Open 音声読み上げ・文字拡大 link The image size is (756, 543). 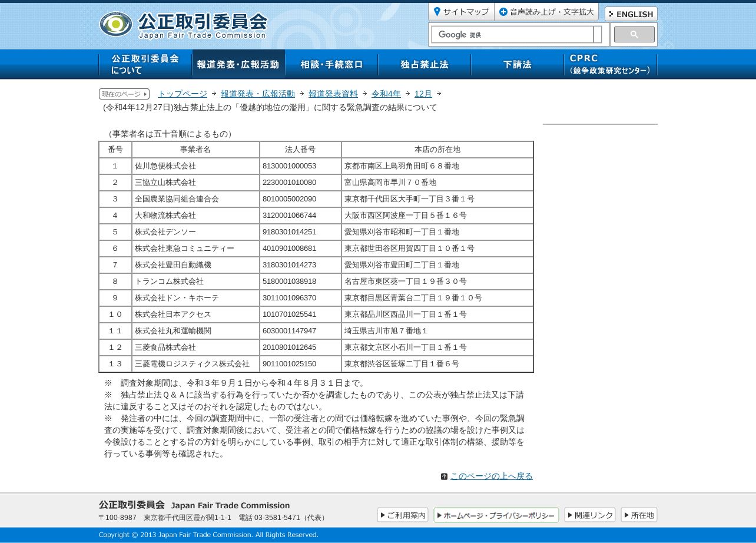pos(546,12)
